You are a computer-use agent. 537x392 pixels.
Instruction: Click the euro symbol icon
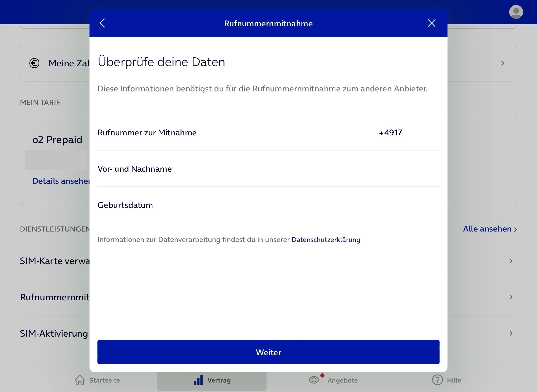34,63
